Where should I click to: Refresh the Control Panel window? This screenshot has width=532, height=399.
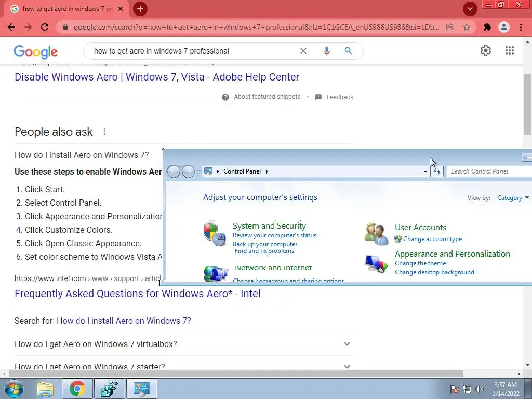[437, 171]
